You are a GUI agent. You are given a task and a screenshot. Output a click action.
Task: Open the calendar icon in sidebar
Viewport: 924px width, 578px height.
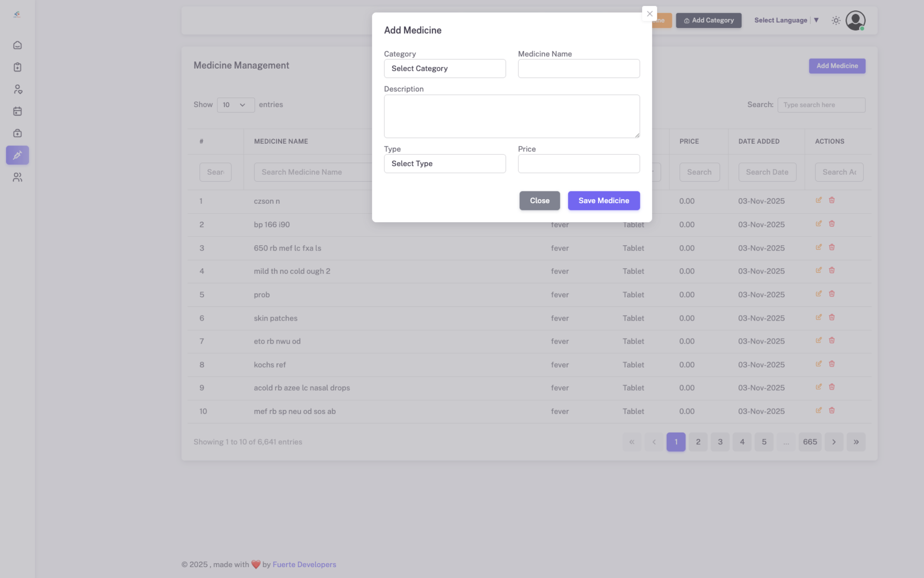(x=18, y=111)
